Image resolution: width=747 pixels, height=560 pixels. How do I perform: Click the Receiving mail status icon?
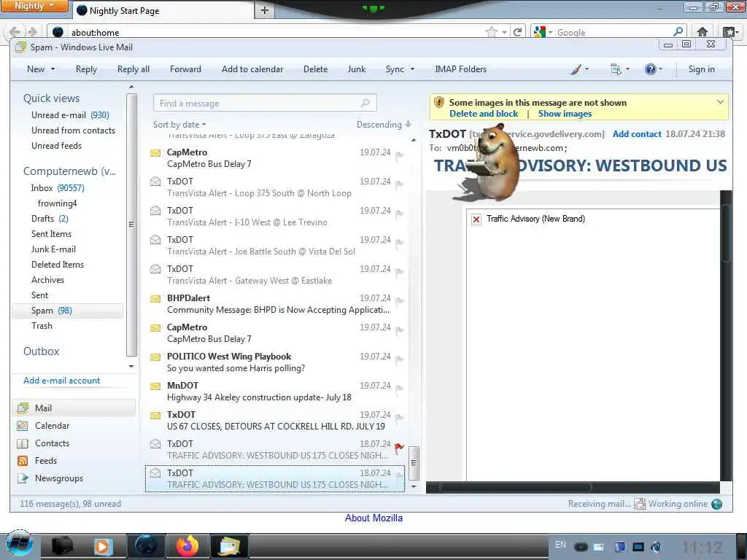(639, 504)
